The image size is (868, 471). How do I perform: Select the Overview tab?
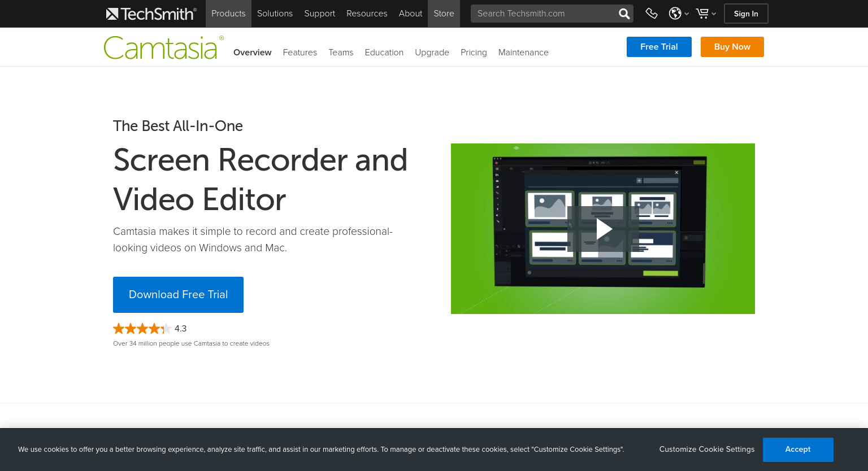click(252, 53)
